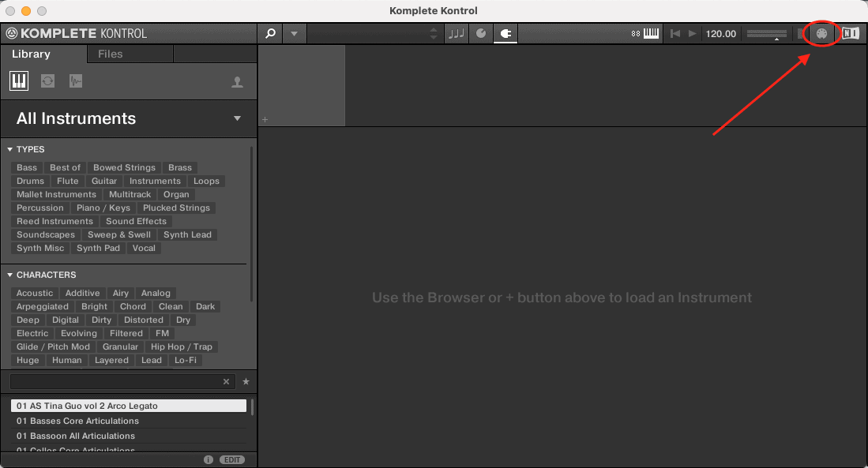The image size is (868, 468).
Task: Select preset 01 AS Tina Guo vol 2 Arco Legato
Action: point(129,406)
